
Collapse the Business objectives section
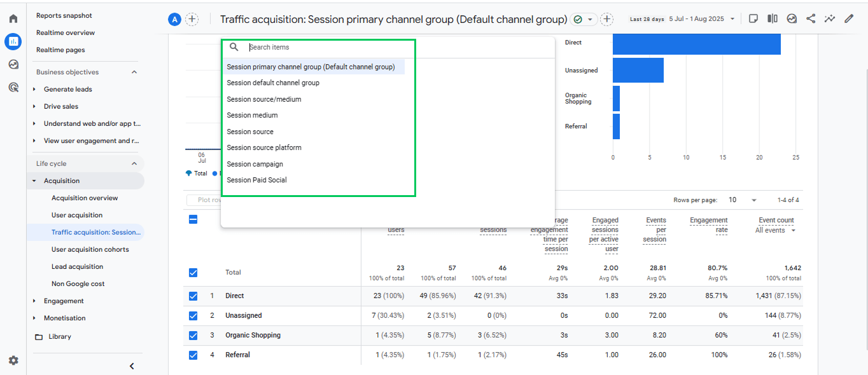click(x=134, y=72)
